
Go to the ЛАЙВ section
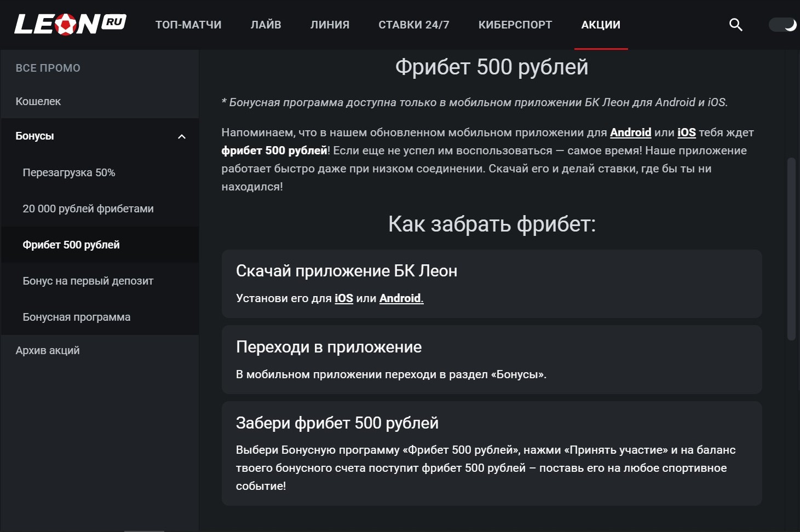(266, 25)
